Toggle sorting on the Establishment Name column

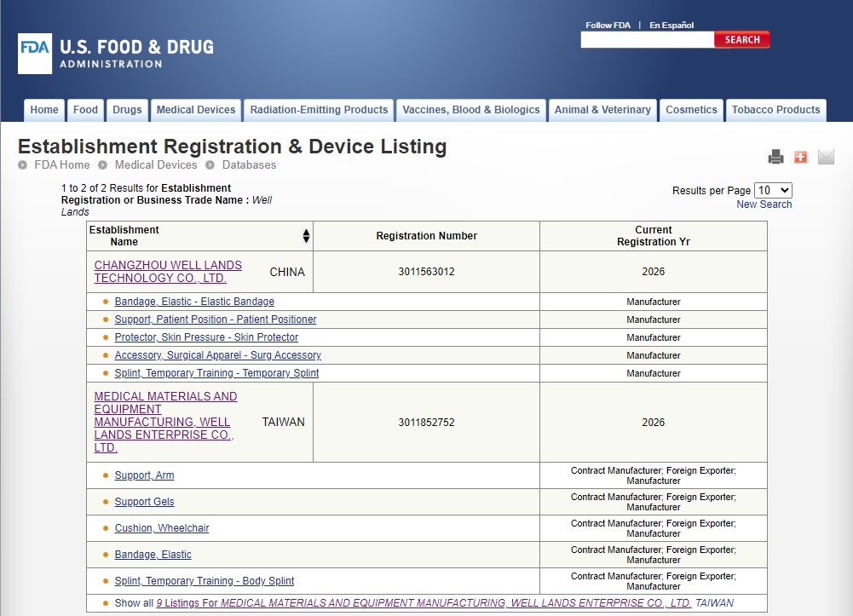[306, 235]
